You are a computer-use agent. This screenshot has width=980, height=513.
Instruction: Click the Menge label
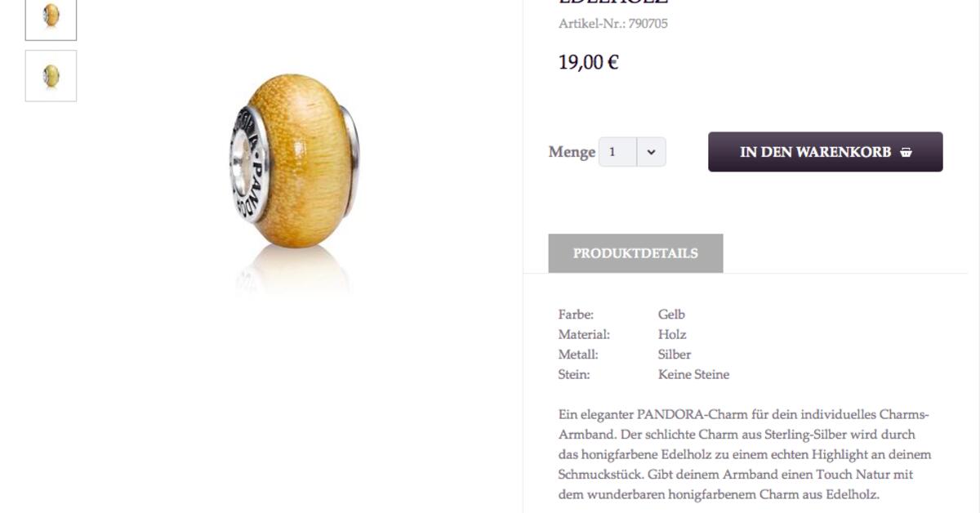(572, 152)
